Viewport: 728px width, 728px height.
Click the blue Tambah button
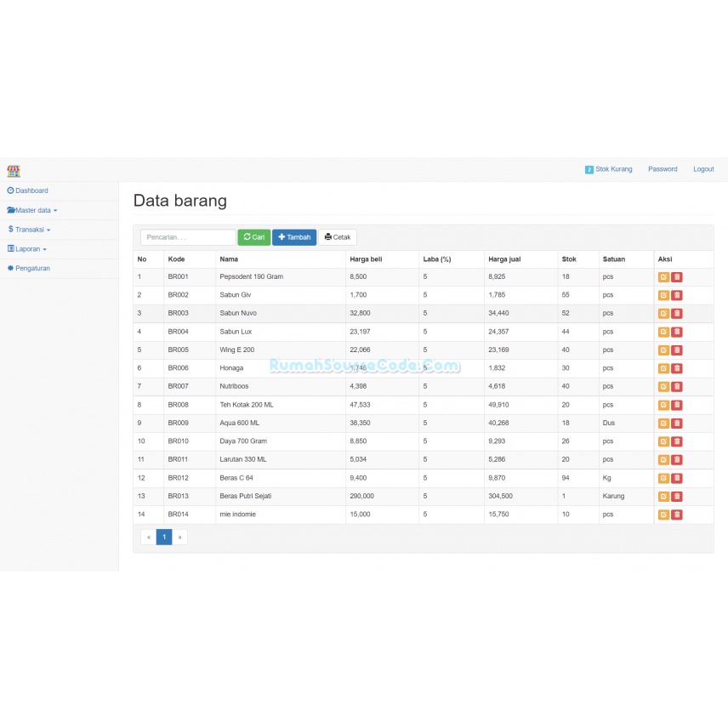tap(294, 237)
